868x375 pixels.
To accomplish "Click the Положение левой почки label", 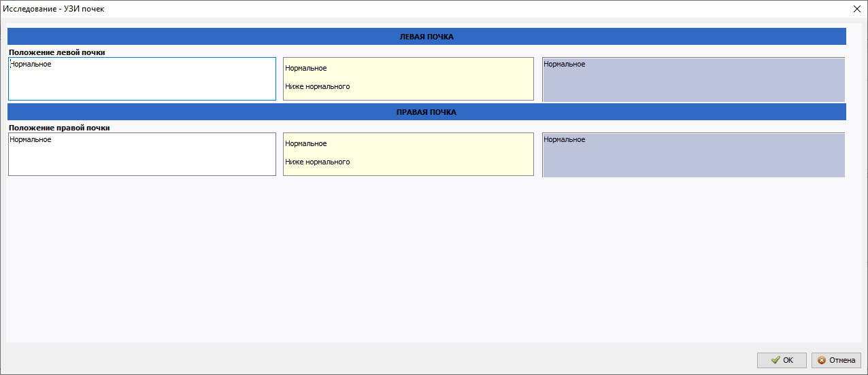I will tap(56, 52).
